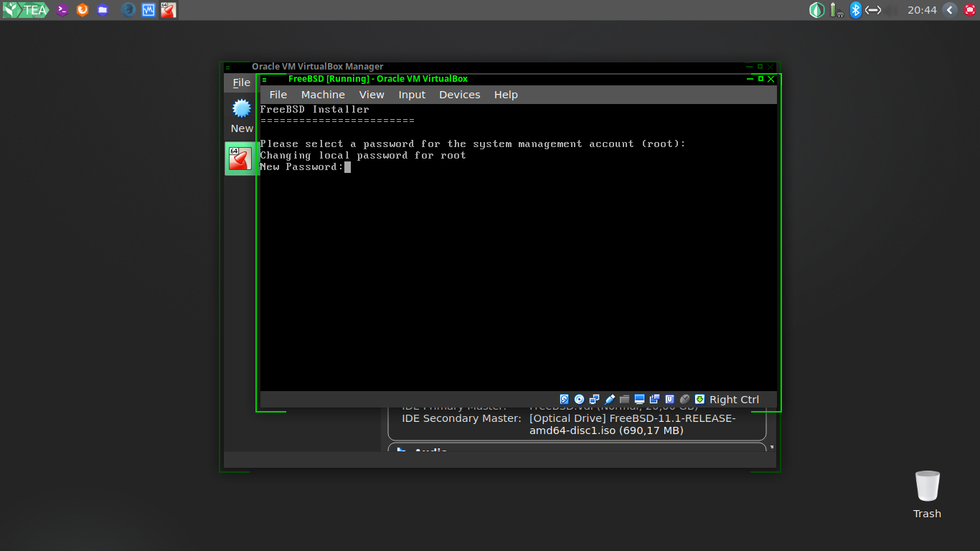Image resolution: width=980 pixels, height=551 pixels.
Task: Open the terminal from the top panel
Action: point(61,10)
